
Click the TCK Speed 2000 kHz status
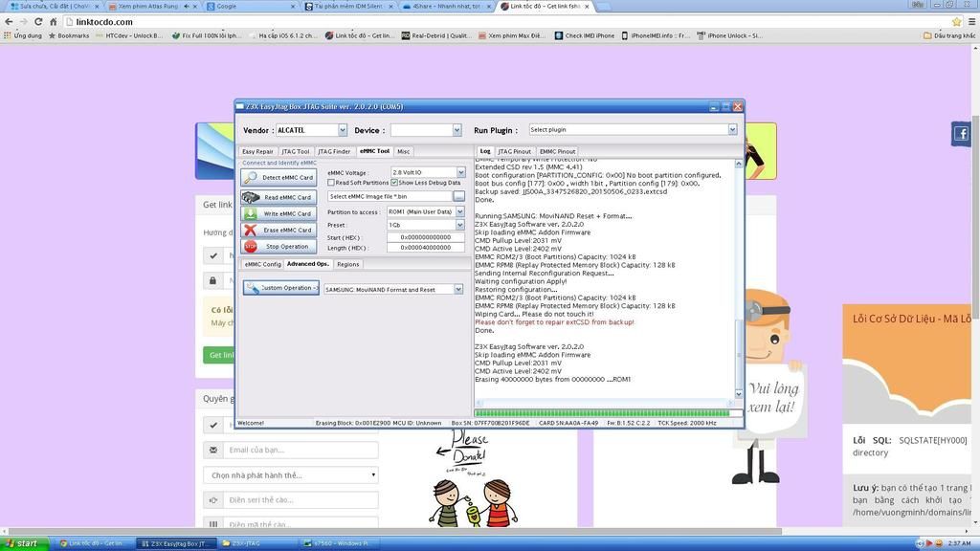pyautogui.click(x=687, y=423)
